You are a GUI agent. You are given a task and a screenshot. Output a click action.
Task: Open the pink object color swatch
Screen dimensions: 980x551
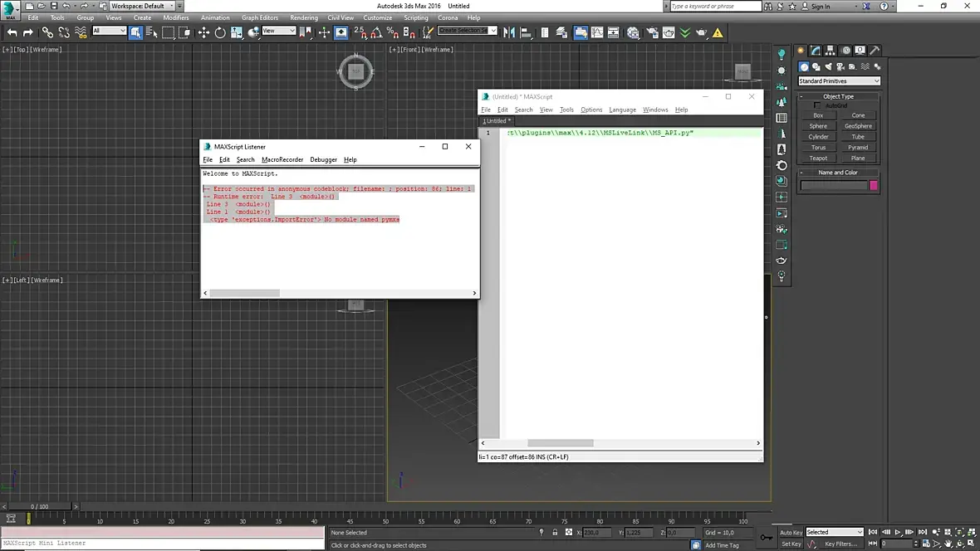tap(873, 185)
